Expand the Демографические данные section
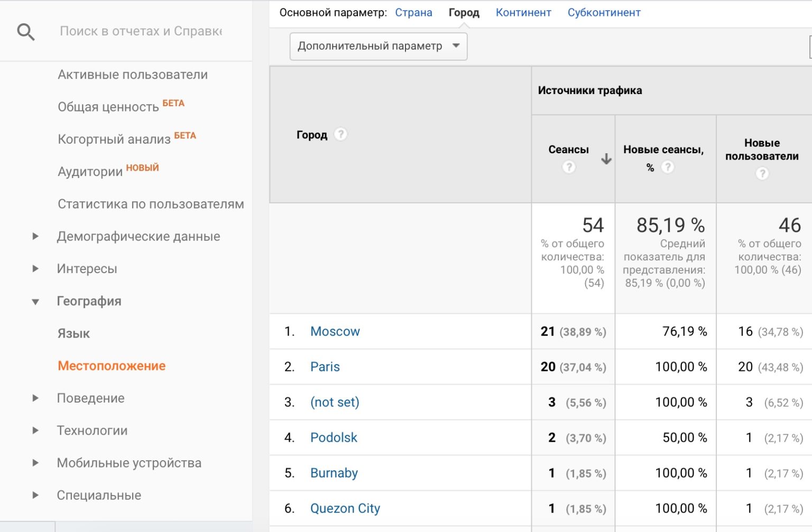This screenshot has height=532, width=812. [35, 236]
